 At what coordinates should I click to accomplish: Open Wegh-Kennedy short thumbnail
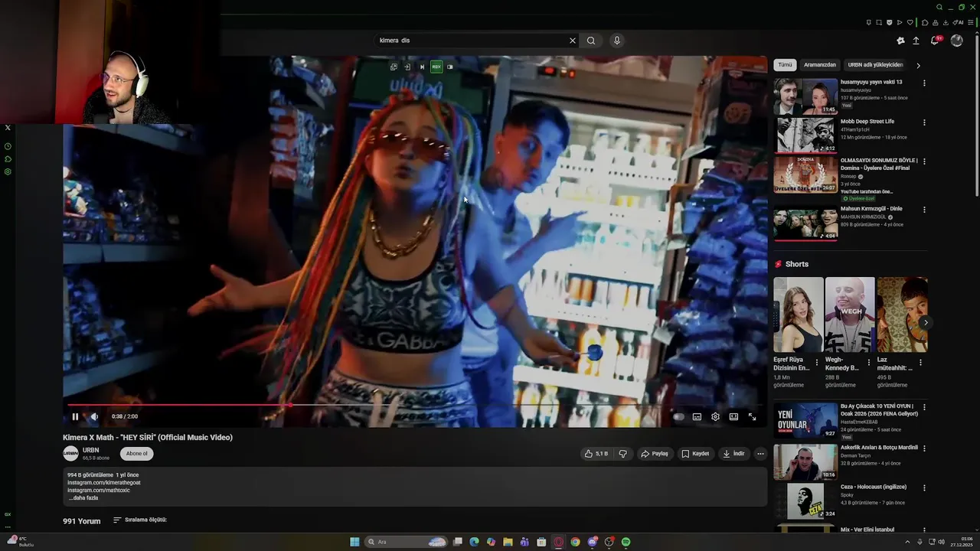point(850,315)
